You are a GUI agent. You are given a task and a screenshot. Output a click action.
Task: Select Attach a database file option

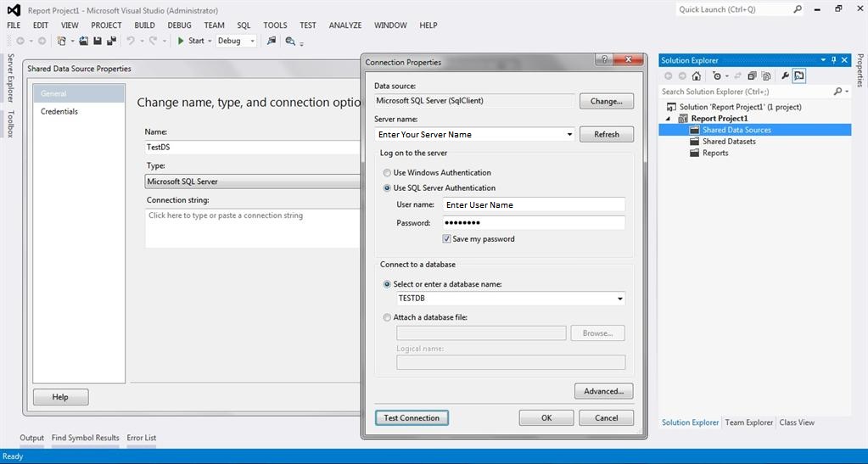(387, 317)
